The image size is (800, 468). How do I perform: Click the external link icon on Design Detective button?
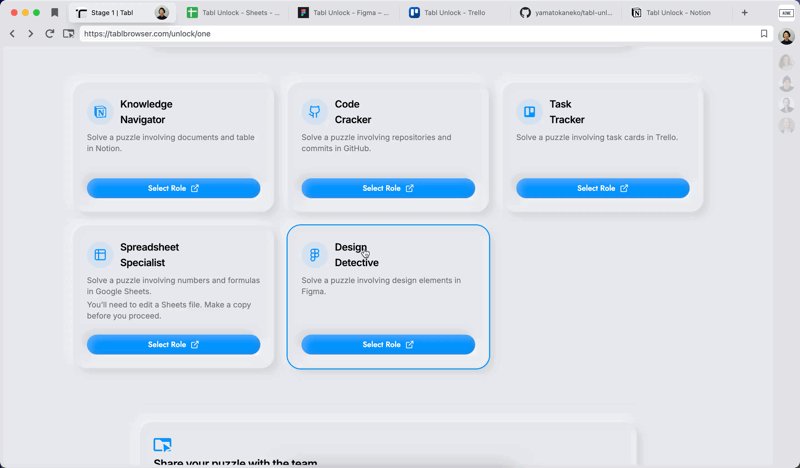click(x=410, y=344)
